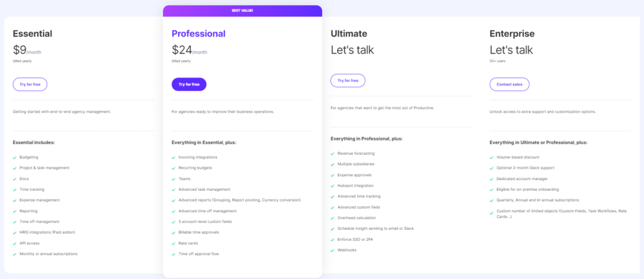Click the $9 per month price
Viewport: 644px width, 279px height.
[28, 50]
